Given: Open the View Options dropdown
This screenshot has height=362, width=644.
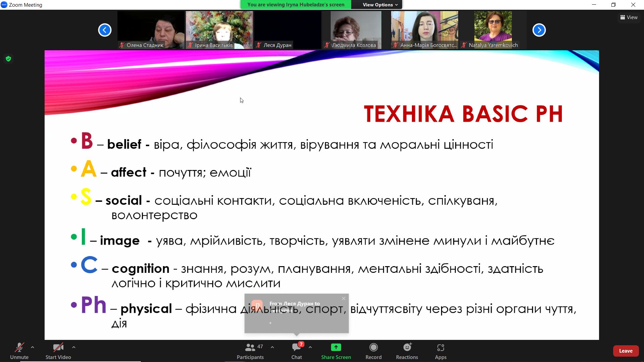Looking at the screenshot, I should tap(380, 5).
